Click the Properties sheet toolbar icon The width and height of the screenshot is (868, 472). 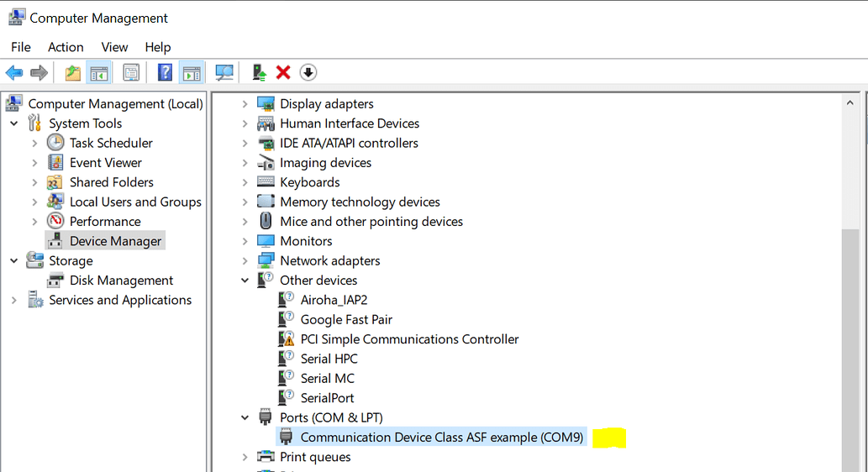click(x=131, y=72)
